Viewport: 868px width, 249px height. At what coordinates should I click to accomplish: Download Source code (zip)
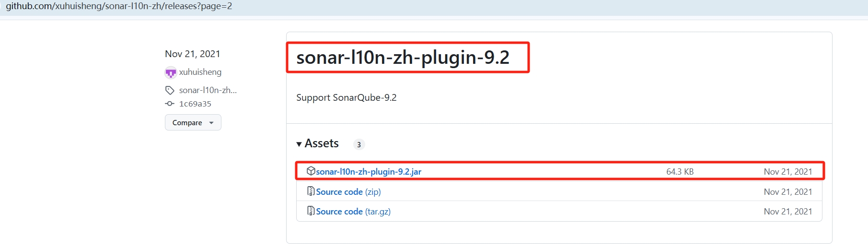(x=348, y=192)
